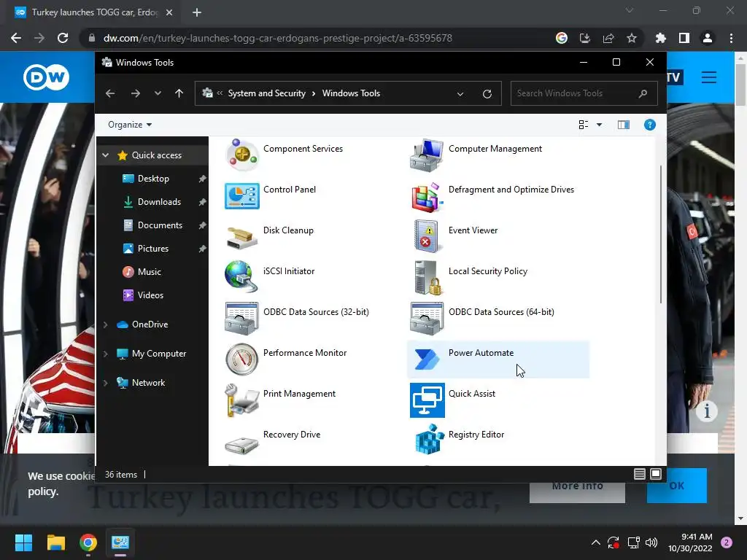Select Downloads in the navigation pane

click(x=159, y=202)
